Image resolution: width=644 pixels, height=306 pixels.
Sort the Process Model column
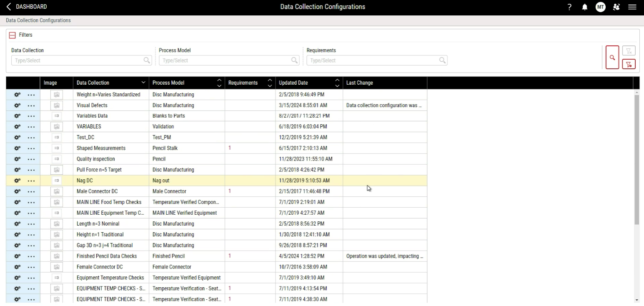(219, 83)
